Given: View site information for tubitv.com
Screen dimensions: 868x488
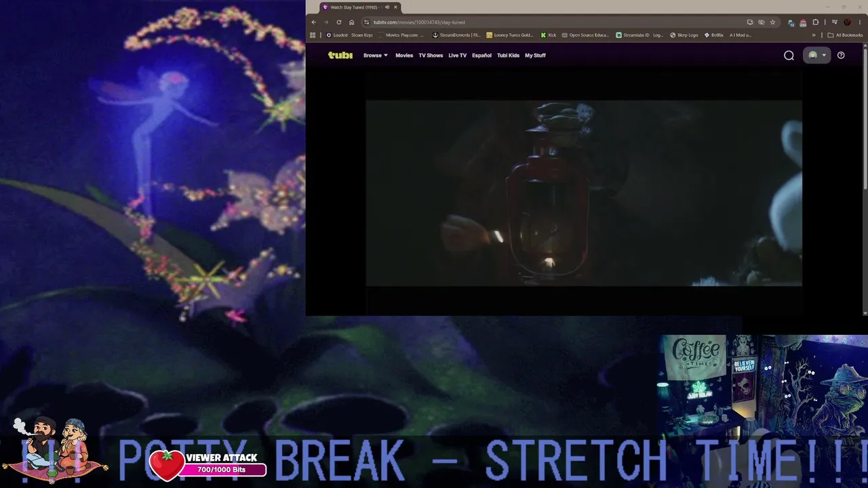Looking at the screenshot, I should [x=367, y=22].
